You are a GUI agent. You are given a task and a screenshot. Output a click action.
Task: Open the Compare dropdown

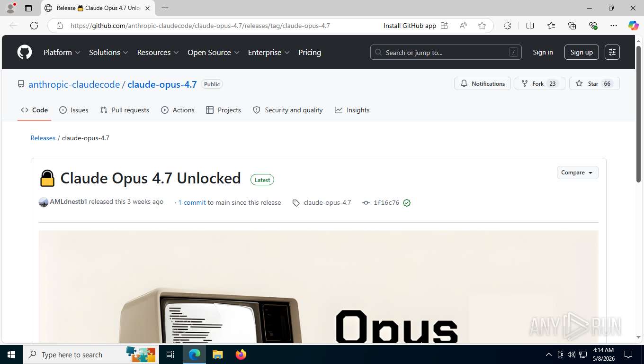577,173
